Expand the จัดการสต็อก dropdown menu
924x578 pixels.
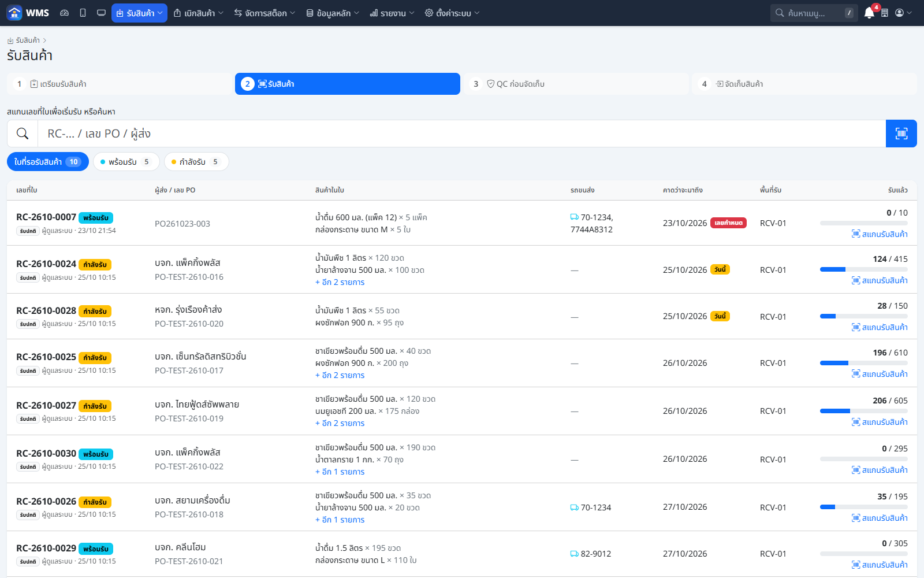(264, 13)
